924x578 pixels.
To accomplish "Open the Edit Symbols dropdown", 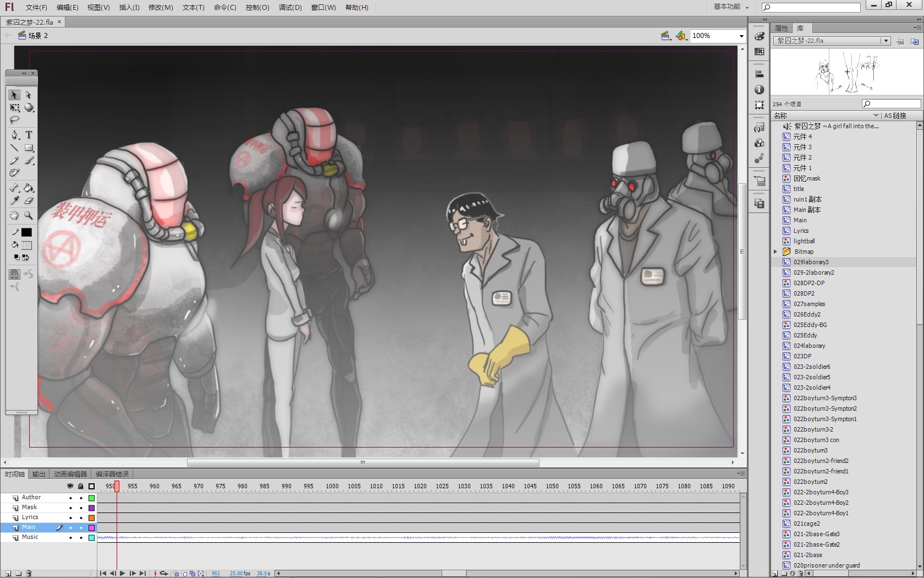I will (682, 36).
